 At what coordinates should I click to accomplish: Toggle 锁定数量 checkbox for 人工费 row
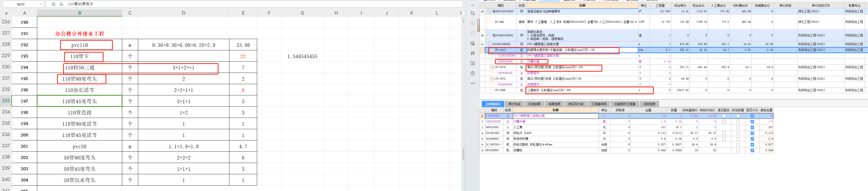(738, 128)
